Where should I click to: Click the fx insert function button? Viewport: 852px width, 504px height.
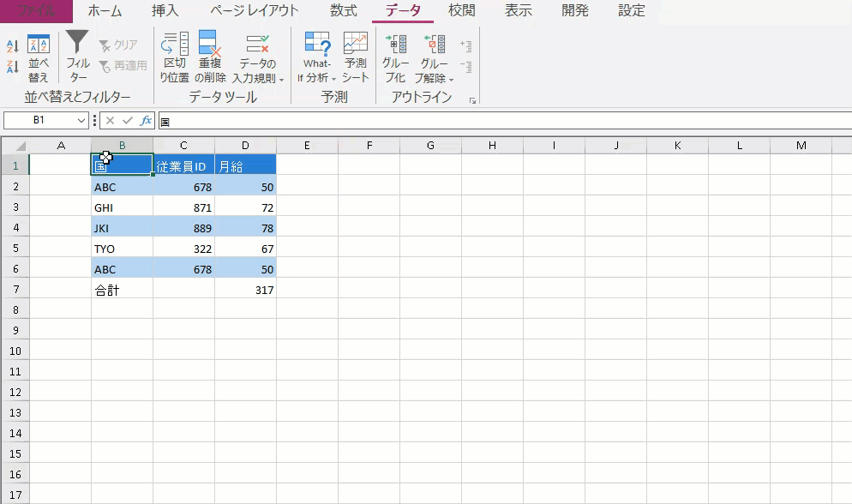(x=146, y=121)
